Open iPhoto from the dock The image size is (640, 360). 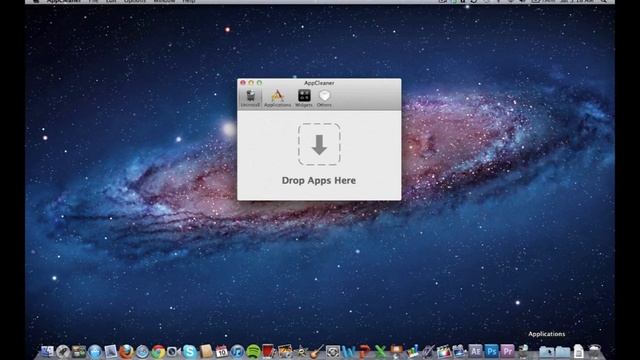click(285, 351)
